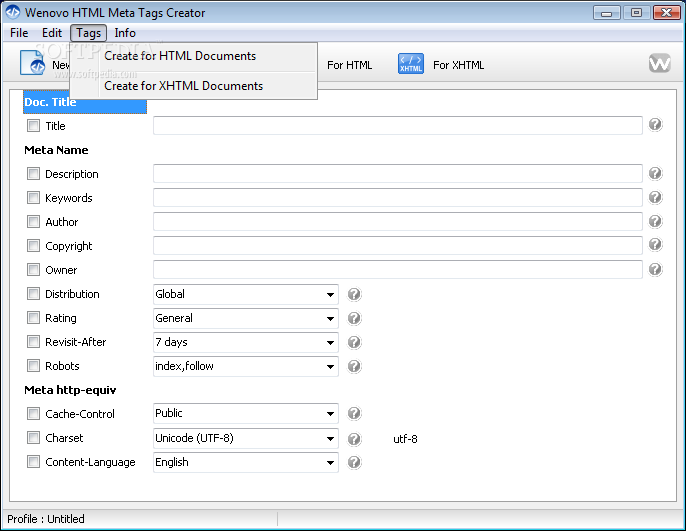The height and width of the screenshot is (531, 686).
Task: Enable the Description checkbox
Action: pos(33,174)
